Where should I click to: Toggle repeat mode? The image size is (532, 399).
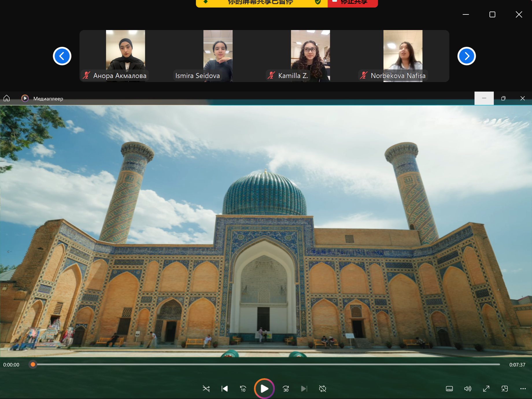point(322,389)
